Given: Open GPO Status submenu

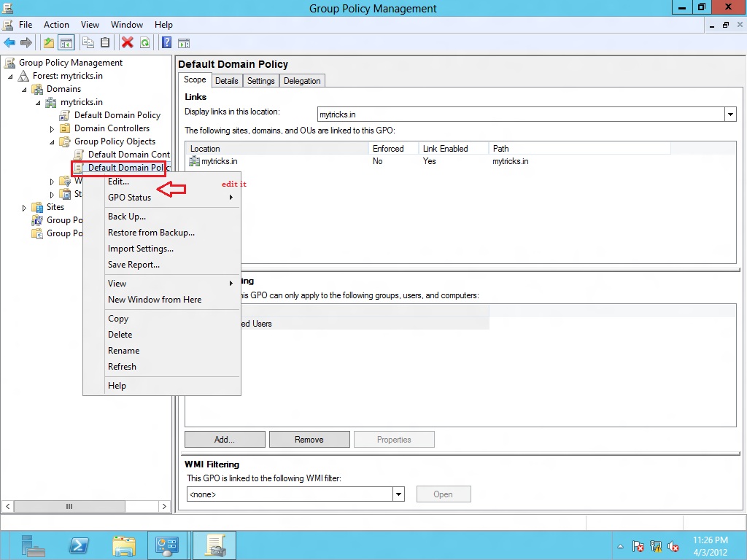Looking at the screenshot, I should [x=172, y=197].
